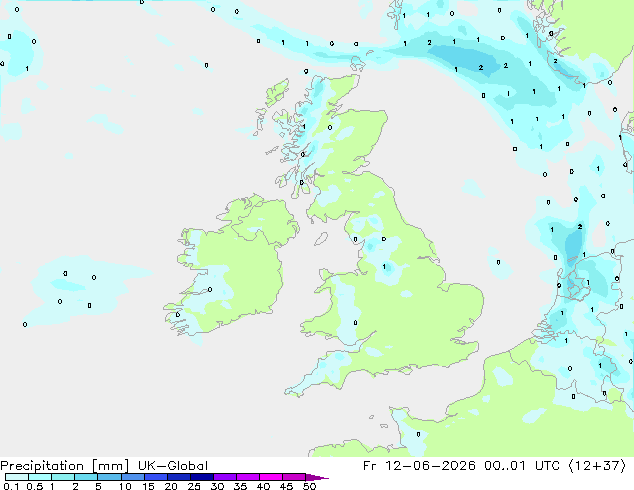Click the '20' legend tick label
The height and width of the screenshot is (490, 634).
[171, 486]
